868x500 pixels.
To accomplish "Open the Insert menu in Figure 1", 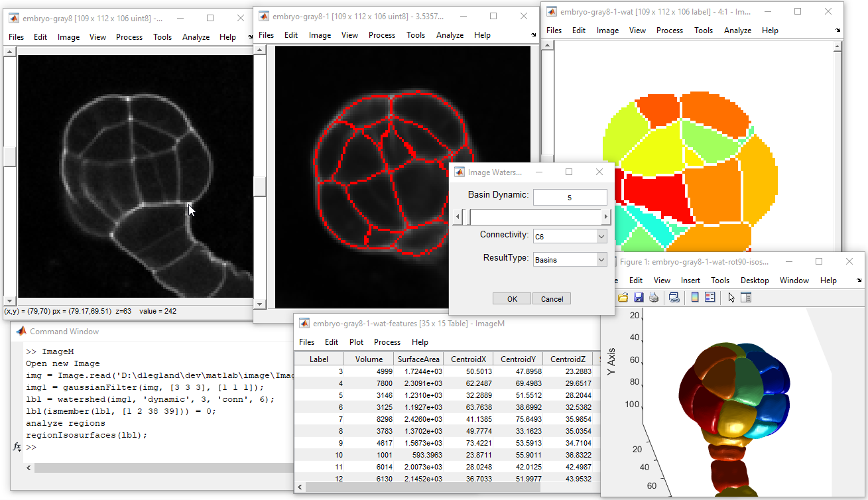I will (x=690, y=281).
